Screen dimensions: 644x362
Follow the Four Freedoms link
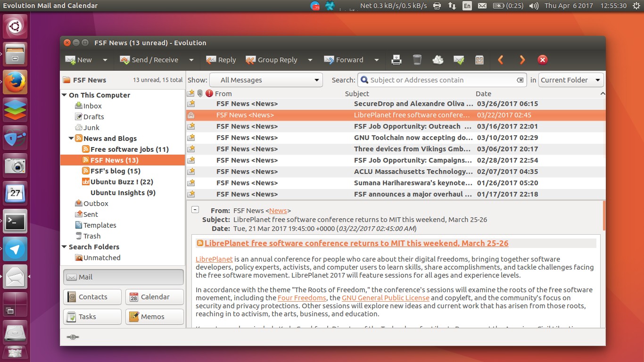pos(302,298)
